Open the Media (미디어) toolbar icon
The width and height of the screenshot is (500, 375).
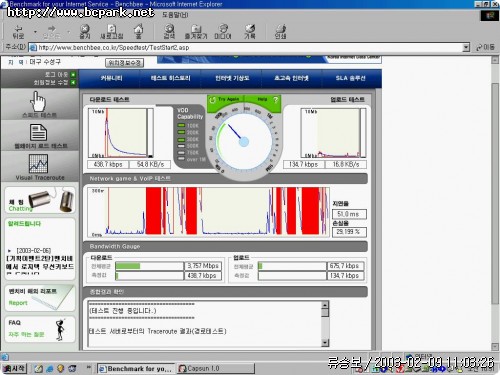[x=223, y=32]
